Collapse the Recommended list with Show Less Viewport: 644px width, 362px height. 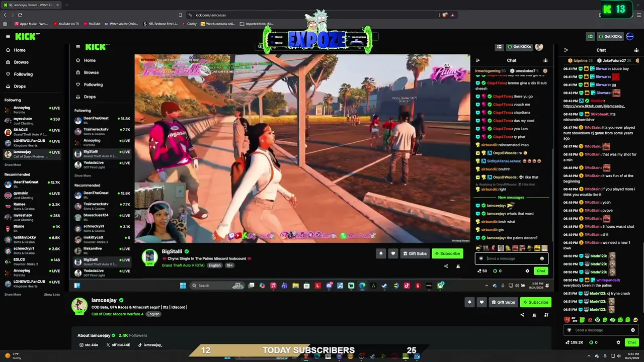pyautogui.click(x=52, y=295)
